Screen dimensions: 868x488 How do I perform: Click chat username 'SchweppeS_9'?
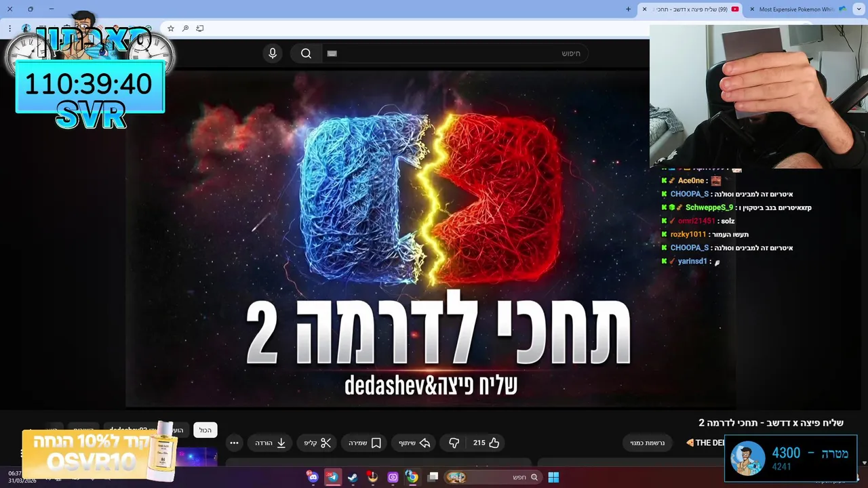pyautogui.click(x=709, y=207)
